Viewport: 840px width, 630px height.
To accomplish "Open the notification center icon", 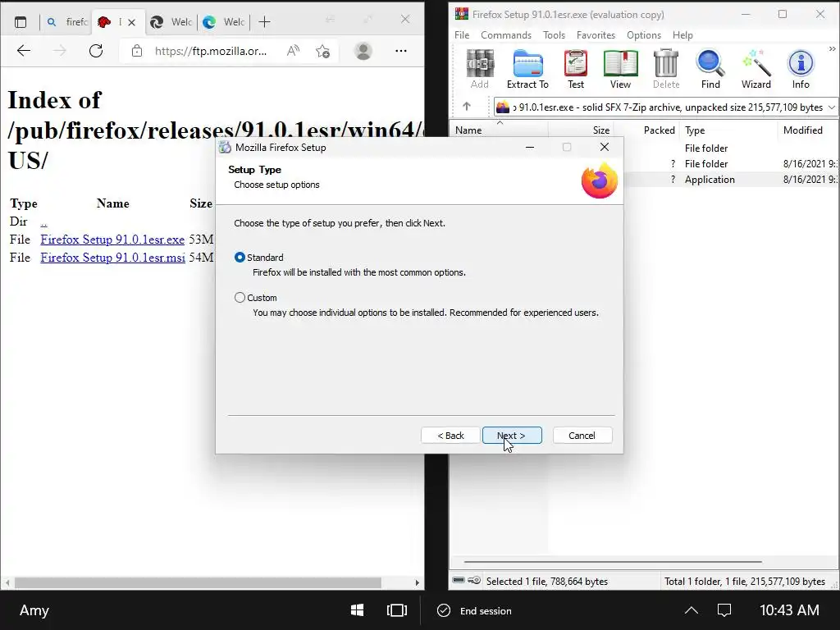I will 724,610.
